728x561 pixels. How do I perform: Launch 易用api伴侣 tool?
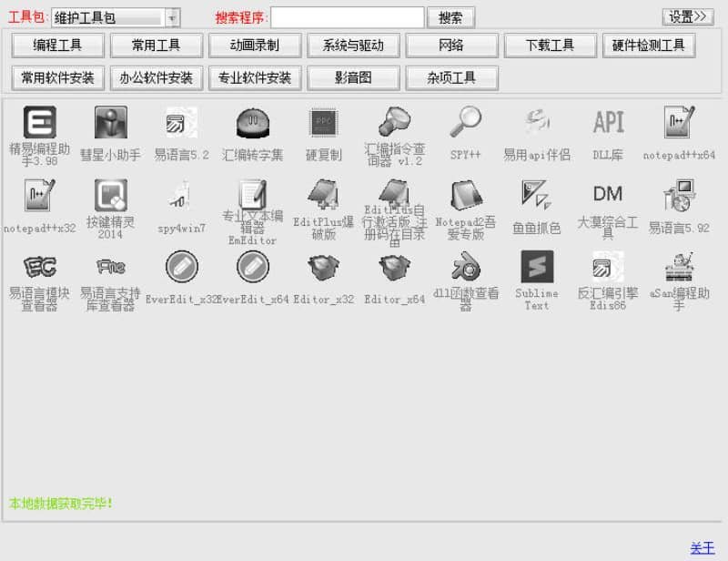pyautogui.click(x=537, y=122)
